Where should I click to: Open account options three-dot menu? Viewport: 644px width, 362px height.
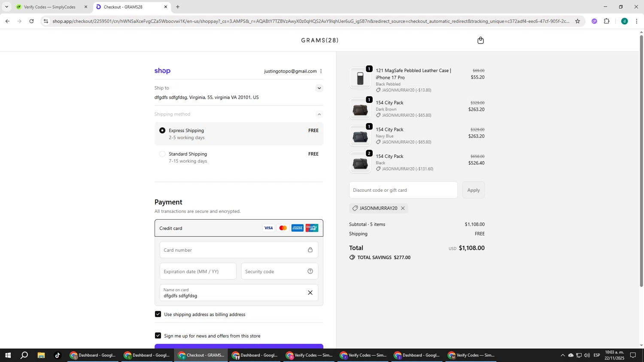321,71
